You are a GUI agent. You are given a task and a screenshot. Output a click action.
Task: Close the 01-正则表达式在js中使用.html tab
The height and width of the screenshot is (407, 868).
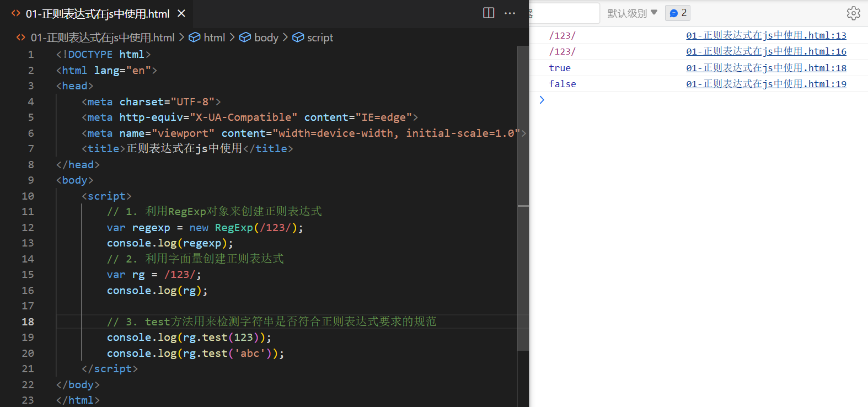(x=181, y=13)
